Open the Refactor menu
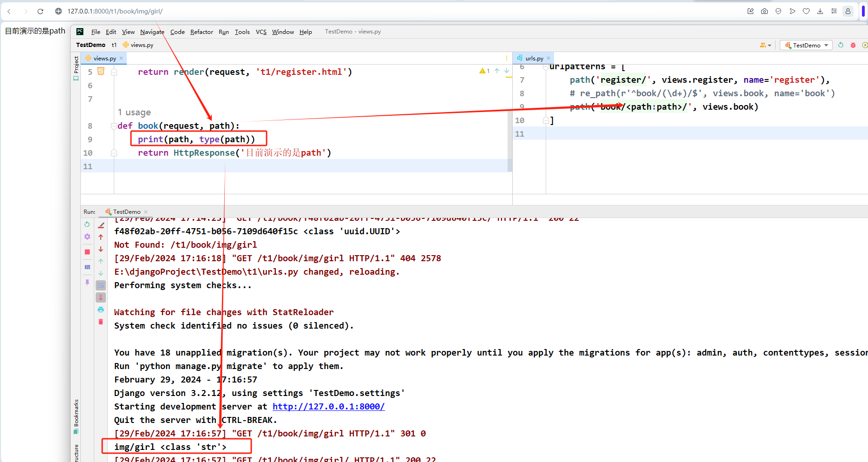868x462 pixels. click(x=202, y=32)
